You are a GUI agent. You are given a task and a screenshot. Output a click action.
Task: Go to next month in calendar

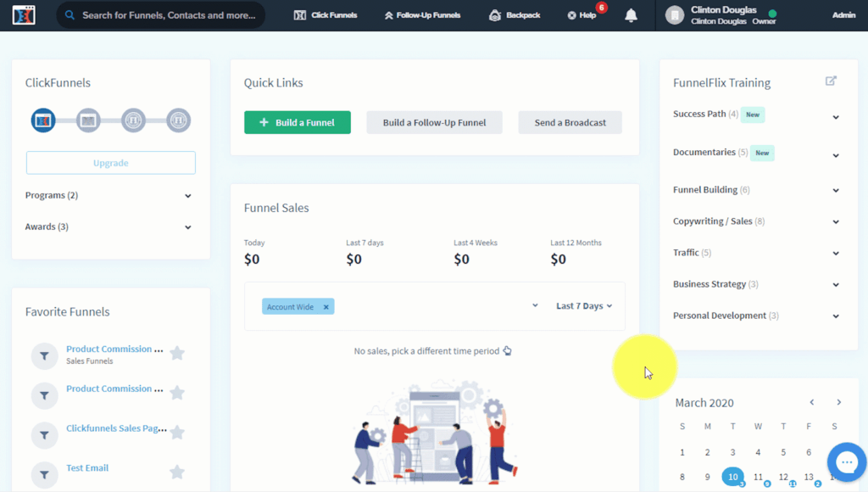[x=838, y=402]
